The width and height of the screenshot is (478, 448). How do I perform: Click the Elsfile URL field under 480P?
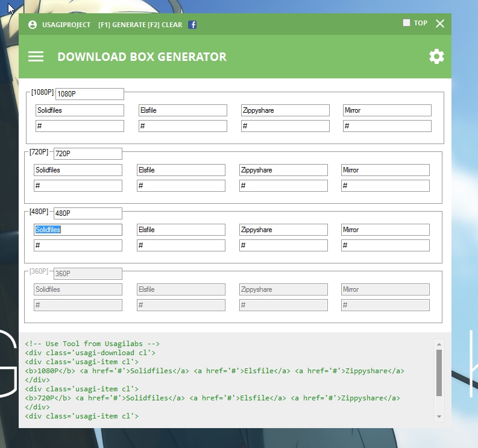(181, 245)
